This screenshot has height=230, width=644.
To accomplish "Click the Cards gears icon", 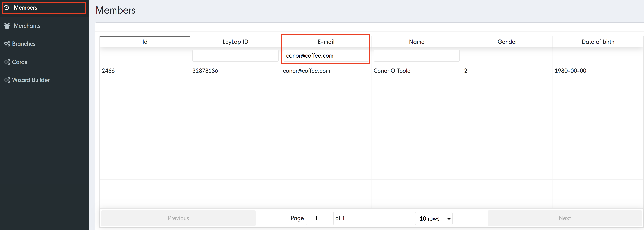I will tap(7, 62).
